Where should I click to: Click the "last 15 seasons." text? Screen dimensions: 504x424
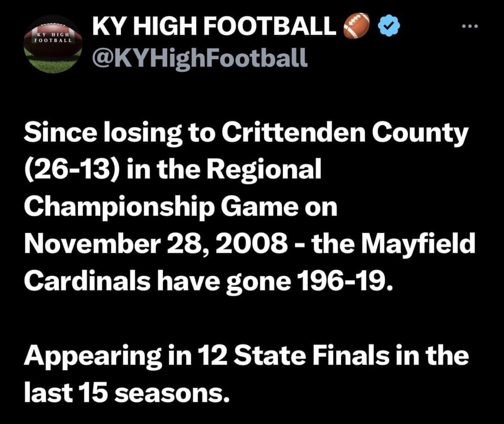point(127,392)
